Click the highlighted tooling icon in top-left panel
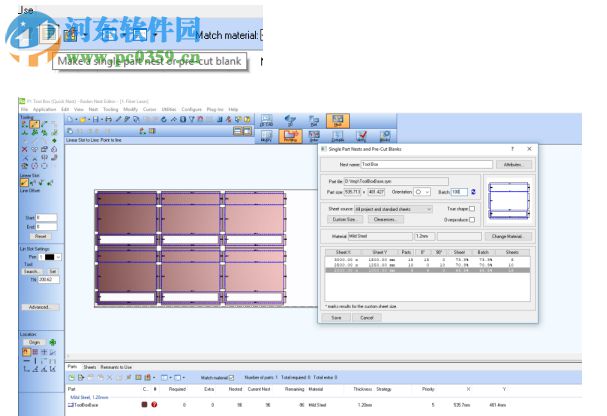This screenshot has width=607, height=416. pos(34,125)
